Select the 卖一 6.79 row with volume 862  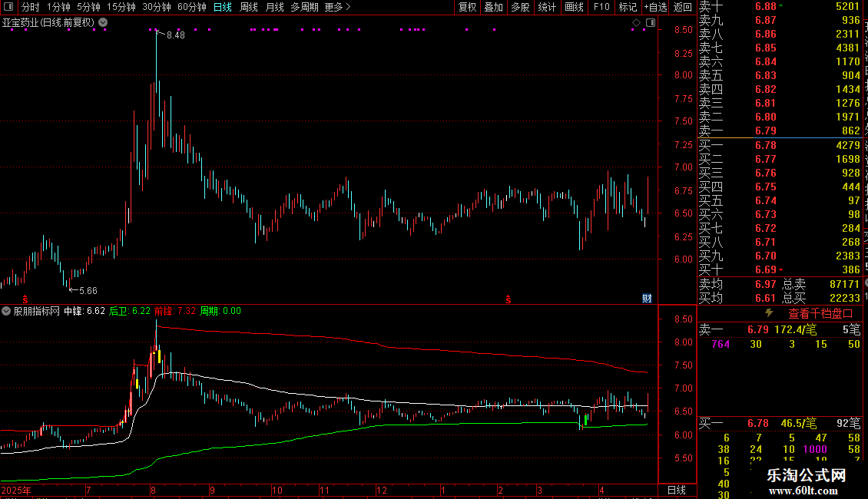[x=780, y=131]
